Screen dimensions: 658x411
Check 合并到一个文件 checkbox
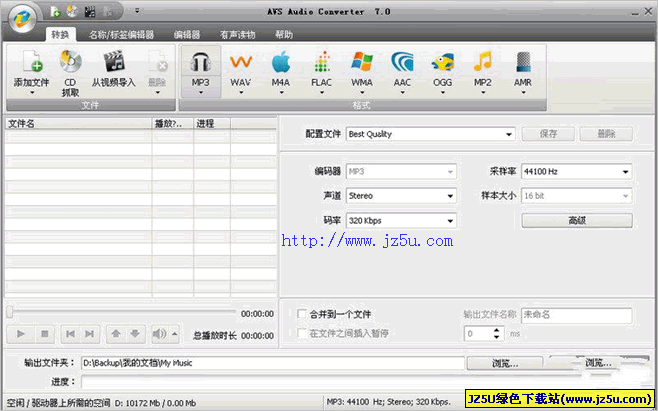tap(302, 314)
